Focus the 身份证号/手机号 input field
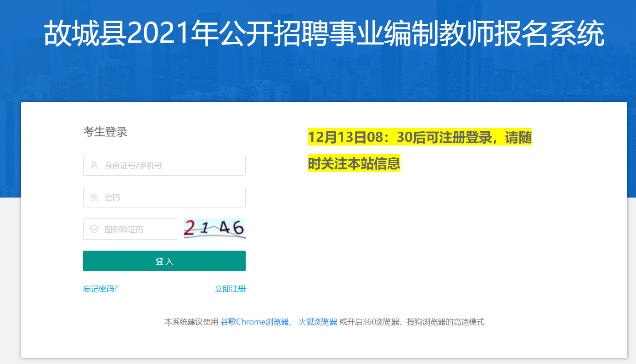The width and height of the screenshot is (636, 364). coord(164,165)
